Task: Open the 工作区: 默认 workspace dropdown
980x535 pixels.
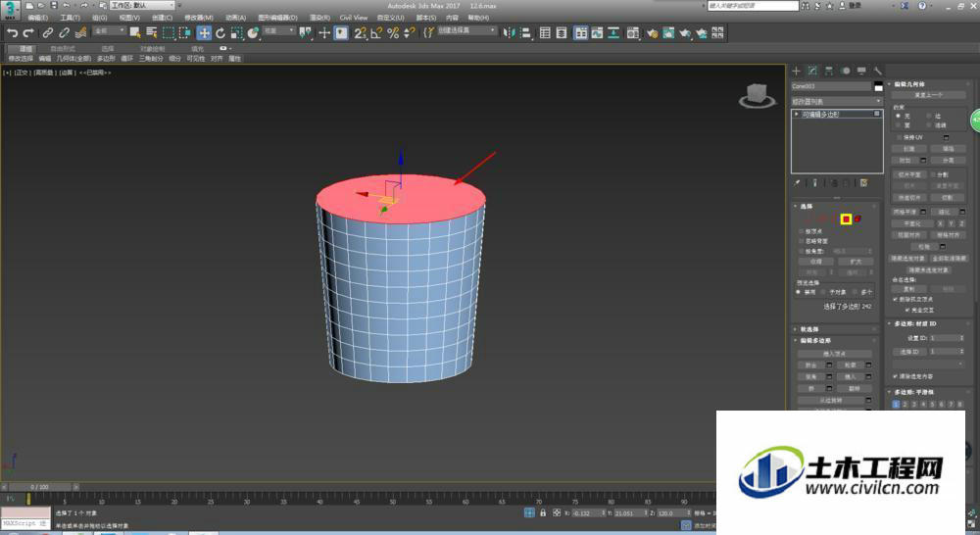Action: click(x=143, y=5)
